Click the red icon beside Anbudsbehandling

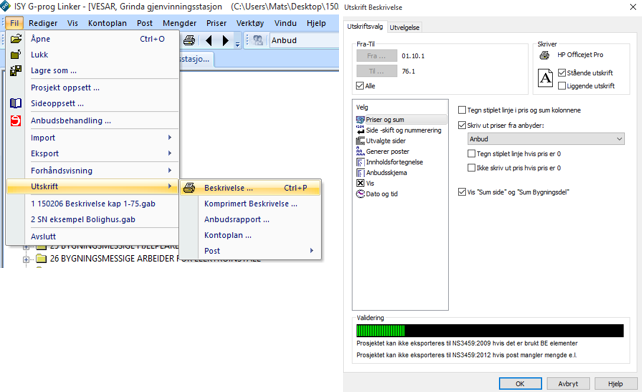16,120
